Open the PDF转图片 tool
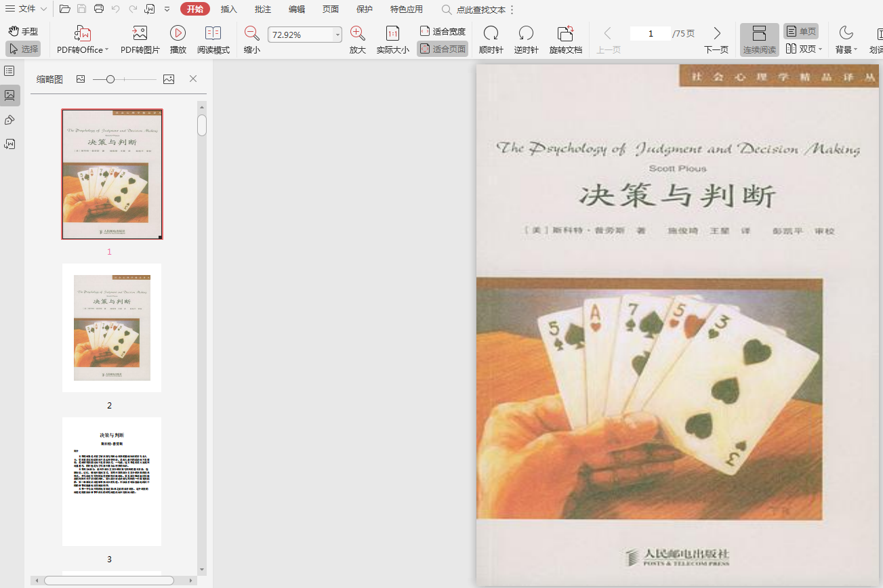The height and width of the screenshot is (588, 883). tap(140, 40)
